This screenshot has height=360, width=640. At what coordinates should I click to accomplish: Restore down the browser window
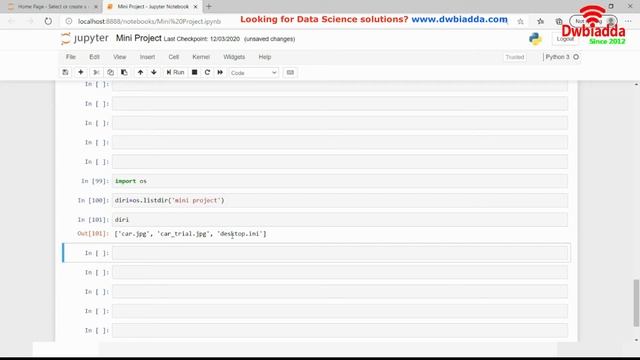coord(611,6)
